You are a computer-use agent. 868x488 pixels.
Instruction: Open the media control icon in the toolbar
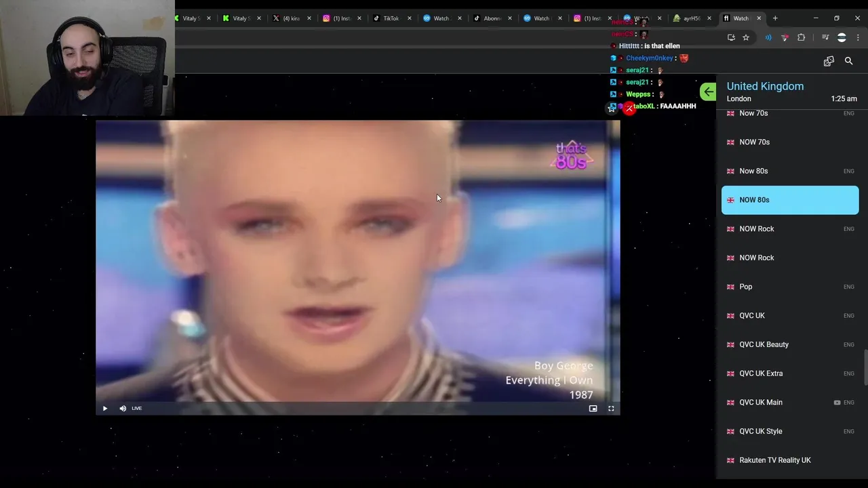(825, 38)
